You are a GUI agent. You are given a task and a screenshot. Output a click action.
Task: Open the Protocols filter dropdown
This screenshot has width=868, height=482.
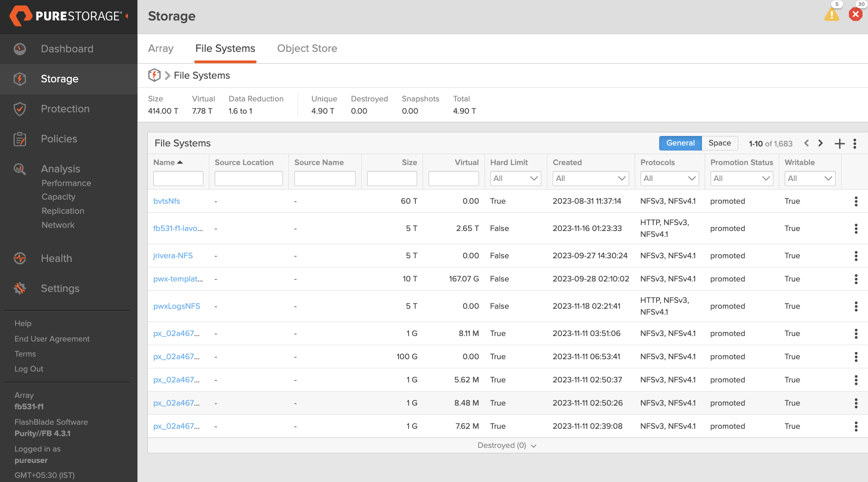[x=670, y=178]
